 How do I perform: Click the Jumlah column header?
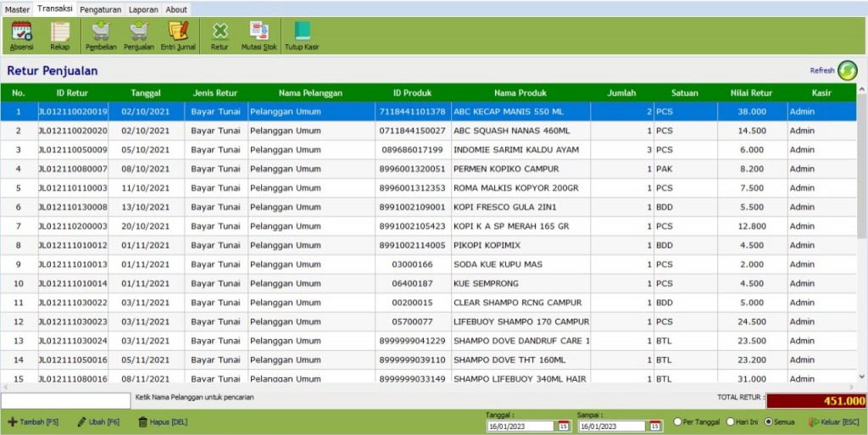(621, 93)
